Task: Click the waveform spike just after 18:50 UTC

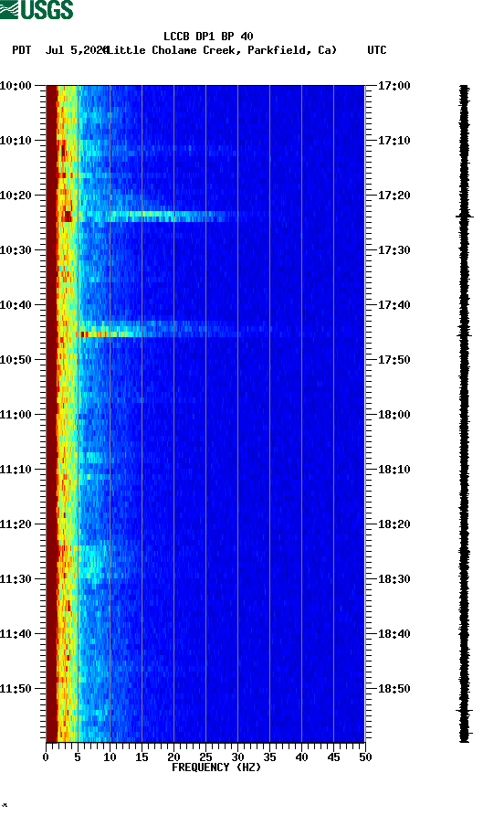Action: point(465,710)
